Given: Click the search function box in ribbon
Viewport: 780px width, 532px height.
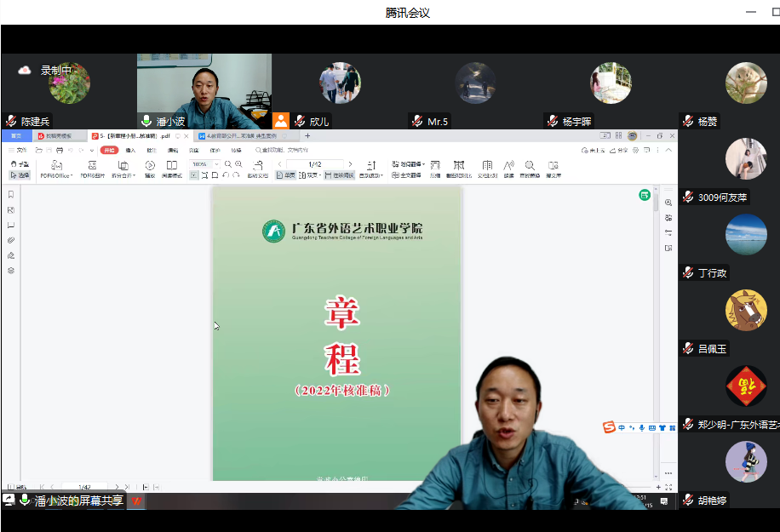Looking at the screenshot, I should coord(282,150).
